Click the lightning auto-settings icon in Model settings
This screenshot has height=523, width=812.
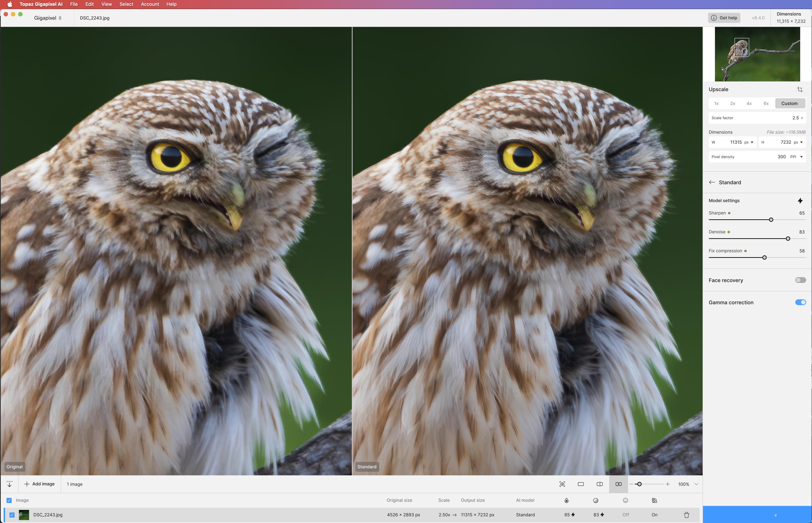click(800, 201)
